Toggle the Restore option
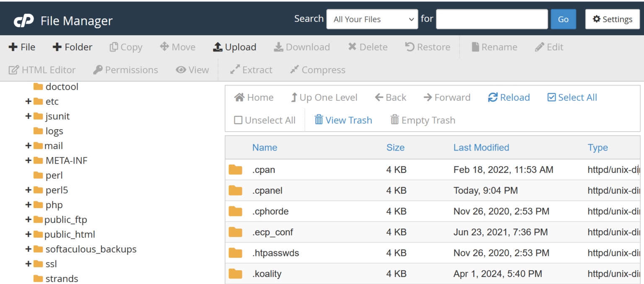This screenshot has width=644, height=284. 427,47
